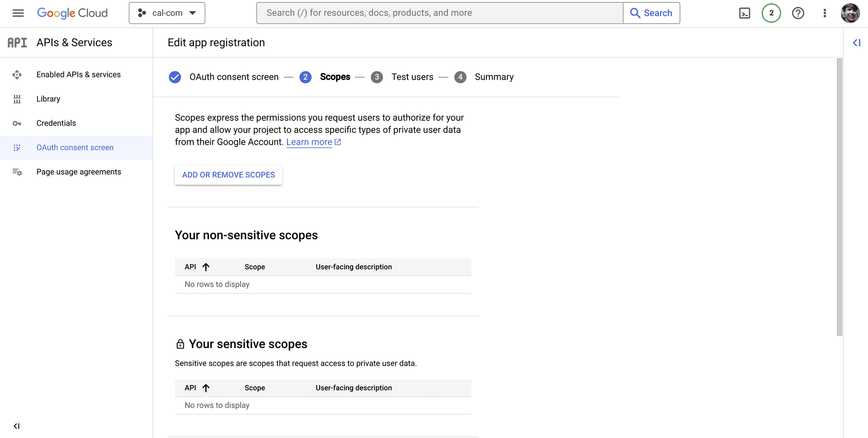Viewport: 868px width, 438px height.
Task: Click the vertical page scrollbar
Action: coord(840,197)
